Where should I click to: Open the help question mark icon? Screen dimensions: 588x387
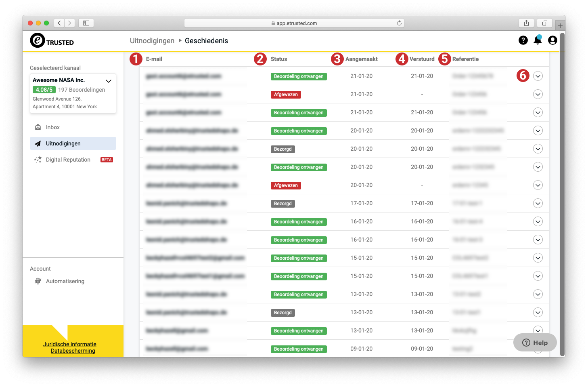(523, 40)
